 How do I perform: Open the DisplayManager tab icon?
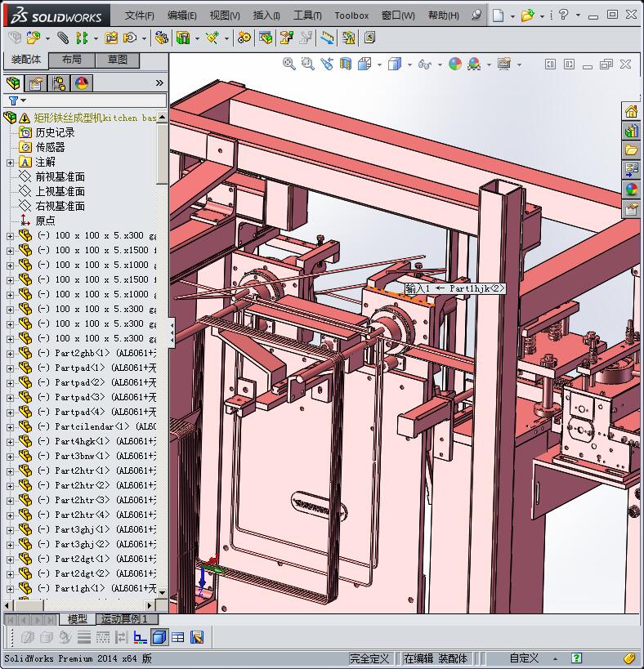click(82, 83)
